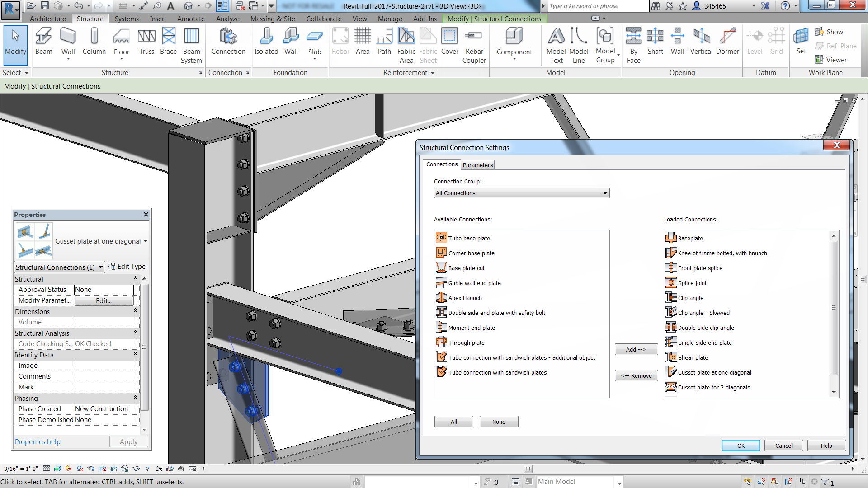
Task: Collapse the Dimensions properties section
Action: pos(135,310)
